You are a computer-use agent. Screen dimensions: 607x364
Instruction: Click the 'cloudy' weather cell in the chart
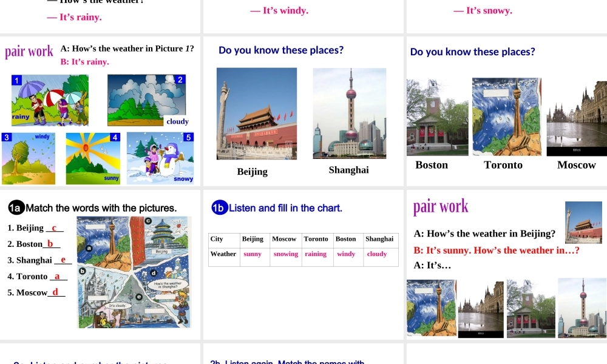[x=381, y=257]
